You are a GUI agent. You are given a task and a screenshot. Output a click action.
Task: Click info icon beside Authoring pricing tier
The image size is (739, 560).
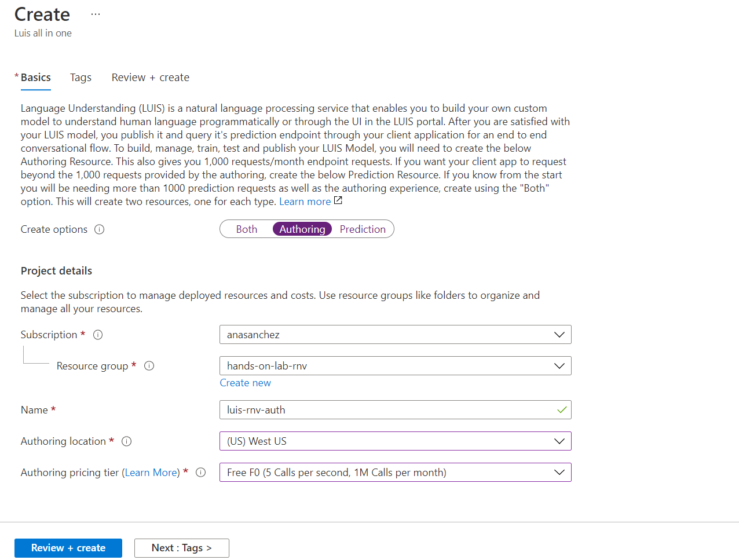pos(201,473)
